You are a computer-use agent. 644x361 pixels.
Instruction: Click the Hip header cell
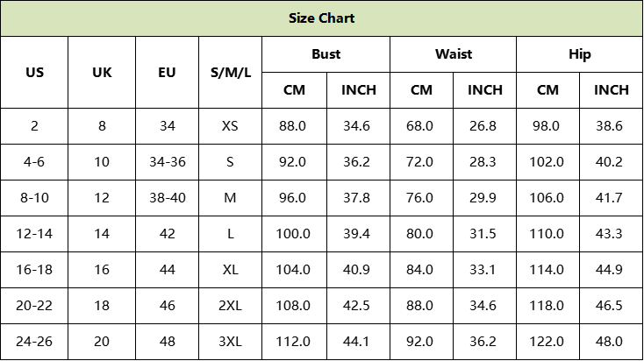click(x=580, y=54)
